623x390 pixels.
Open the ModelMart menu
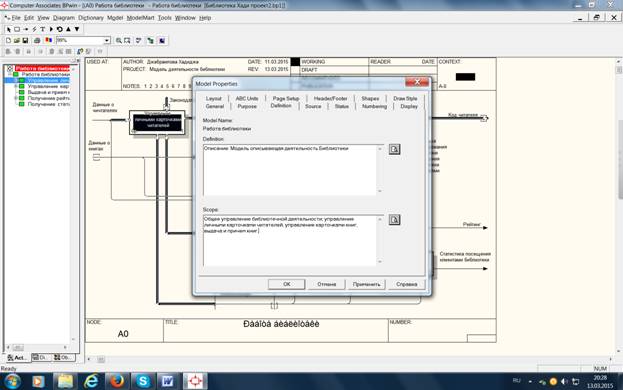[x=140, y=18]
